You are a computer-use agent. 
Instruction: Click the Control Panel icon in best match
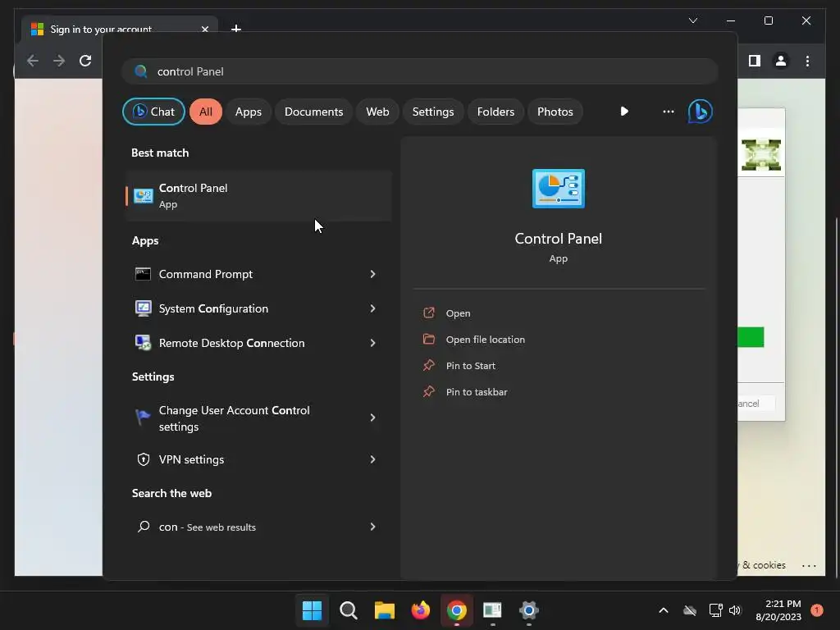tap(143, 196)
